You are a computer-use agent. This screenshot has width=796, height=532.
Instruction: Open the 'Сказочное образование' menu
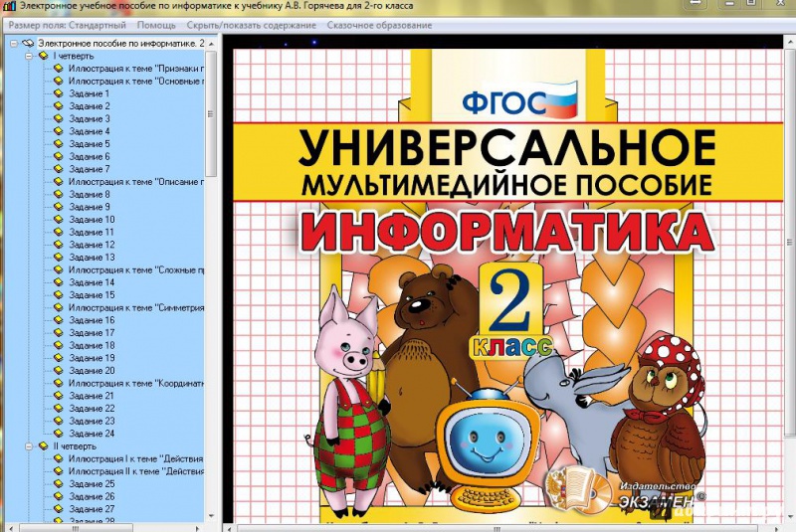click(379, 26)
